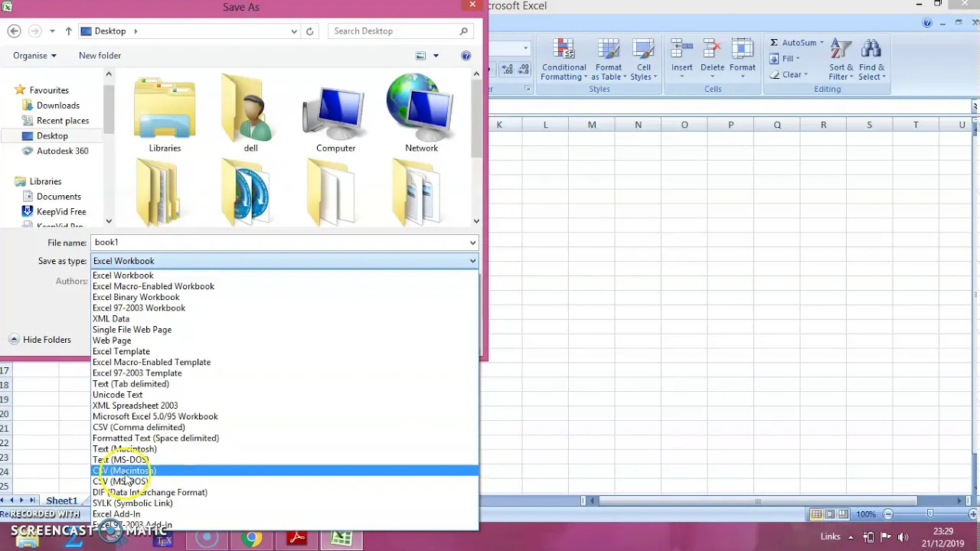
Task: Choose Excel 97-2003 Workbook type
Action: (x=285, y=308)
